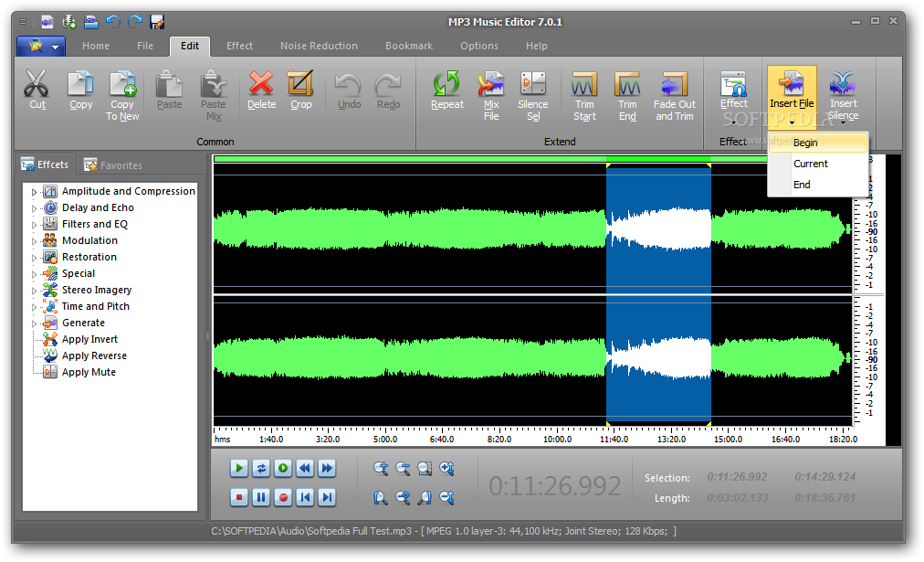Click the Effect ribbon icon
Image resolution: width=924 pixels, height=562 pixels.
[734, 83]
